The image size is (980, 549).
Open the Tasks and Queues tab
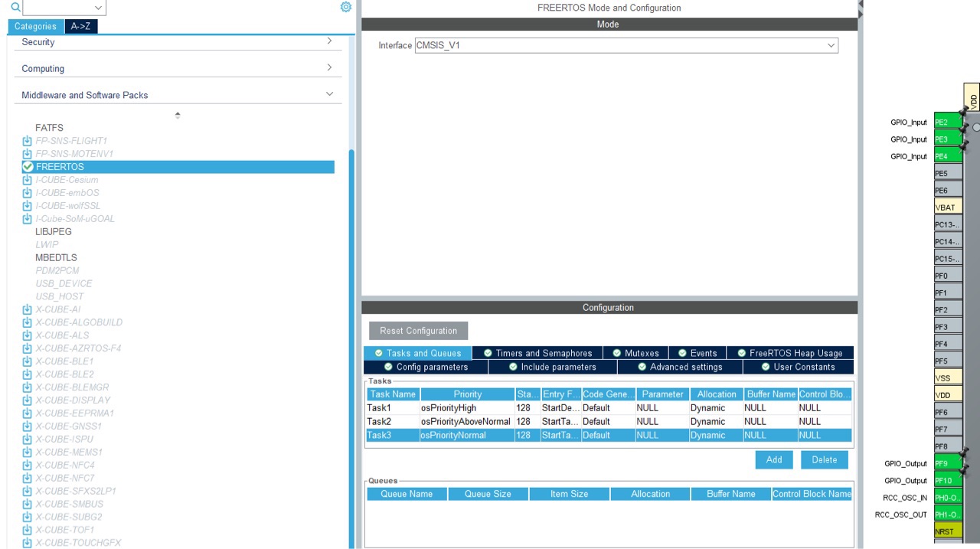pos(418,353)
